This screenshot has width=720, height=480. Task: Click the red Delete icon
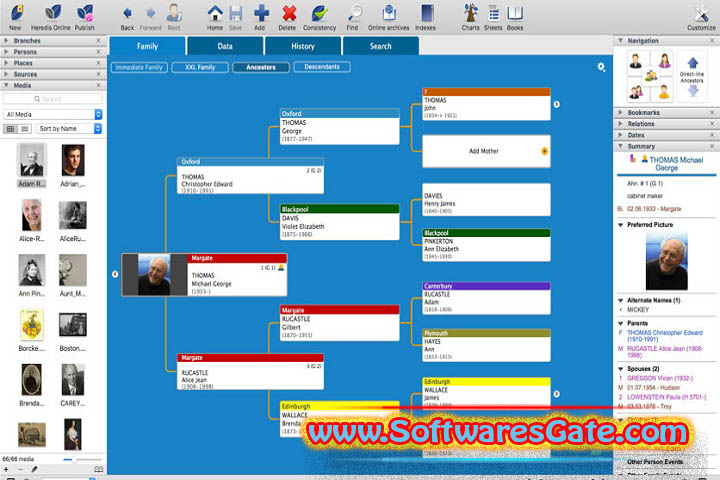tap(289, 13)
